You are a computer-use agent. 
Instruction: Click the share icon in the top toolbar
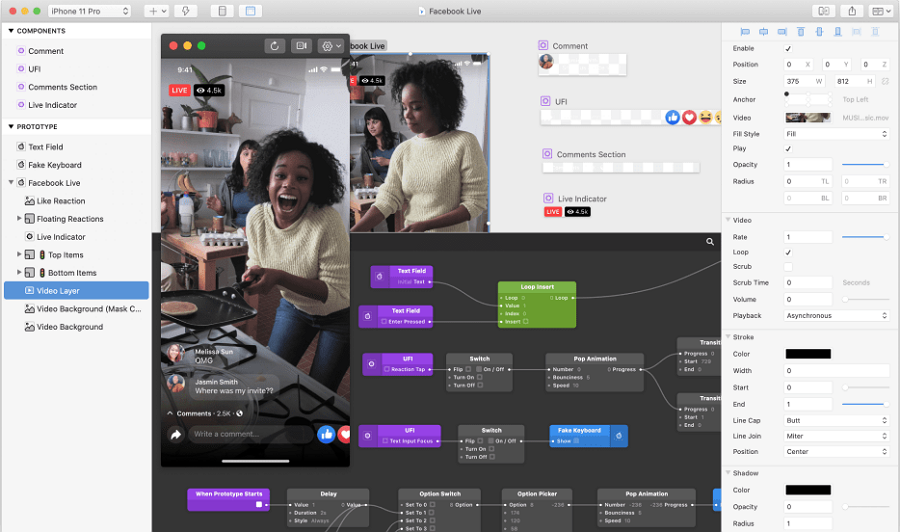[x=852, y=11]
